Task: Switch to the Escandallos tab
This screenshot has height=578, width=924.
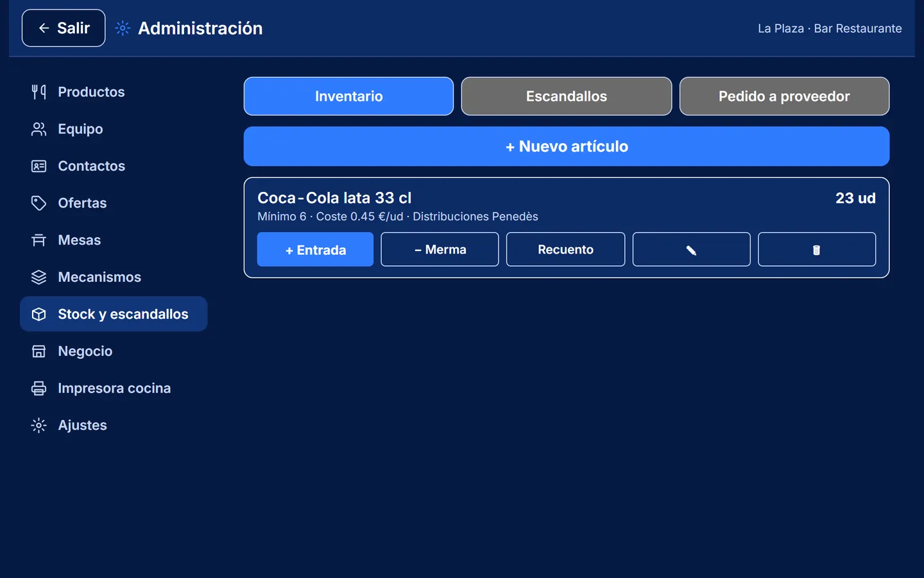Action: pos(567,96)
